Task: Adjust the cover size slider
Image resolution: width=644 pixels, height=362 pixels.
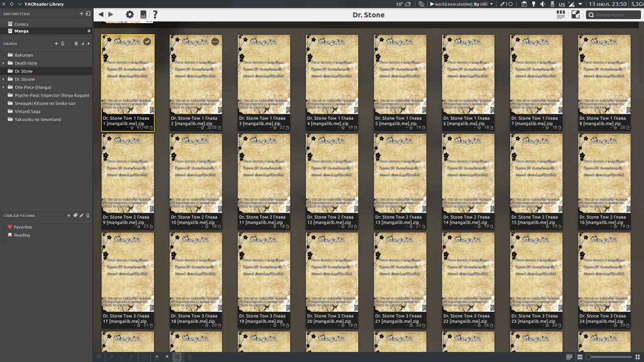Action: pos(609,357)
